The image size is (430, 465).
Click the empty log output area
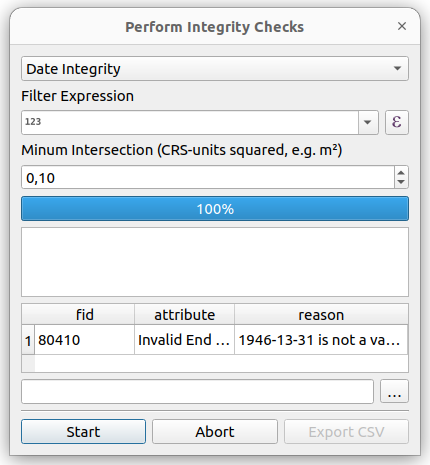(x=215, y=262)
